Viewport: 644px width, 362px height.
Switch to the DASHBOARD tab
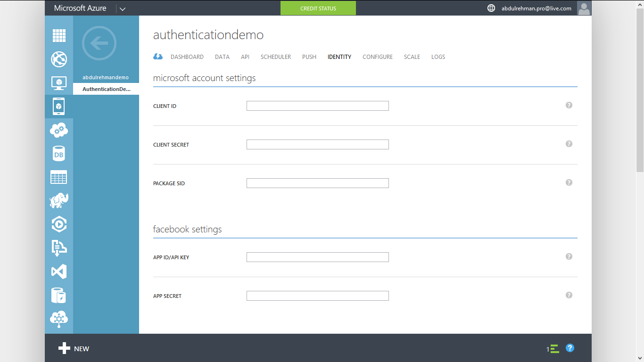pos(187,57)
